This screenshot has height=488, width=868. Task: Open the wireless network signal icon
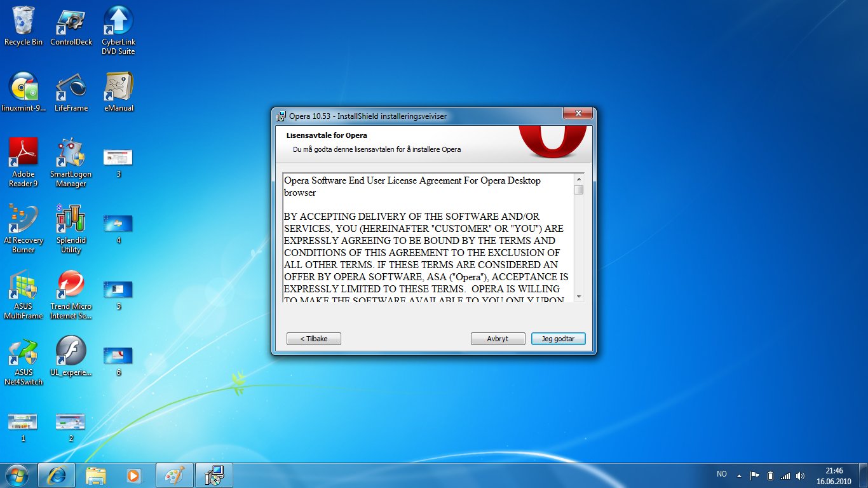pos(785,475)
